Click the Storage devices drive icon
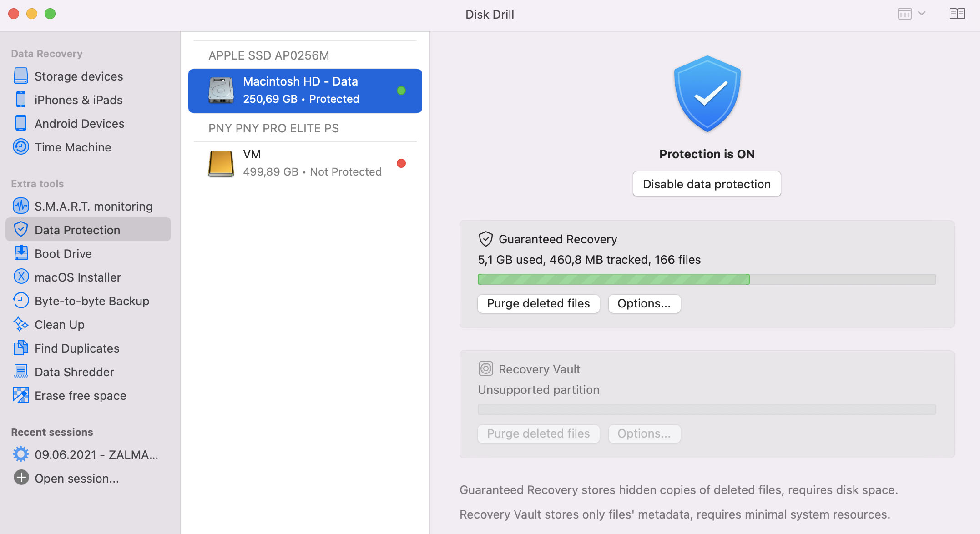 click(21, 76)
